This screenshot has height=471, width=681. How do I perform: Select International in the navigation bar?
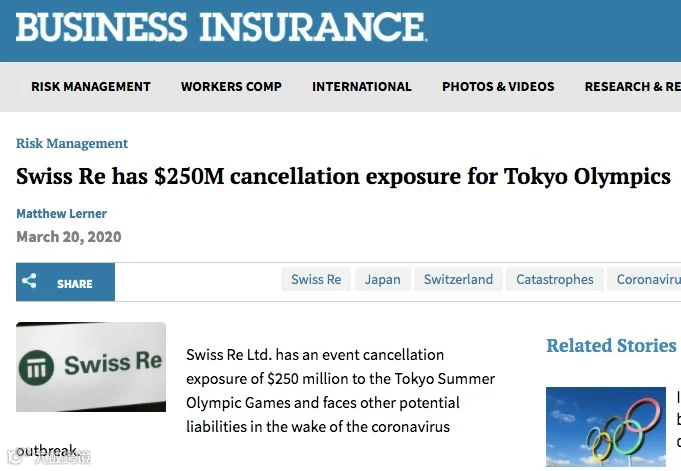[x=362, y=86]
